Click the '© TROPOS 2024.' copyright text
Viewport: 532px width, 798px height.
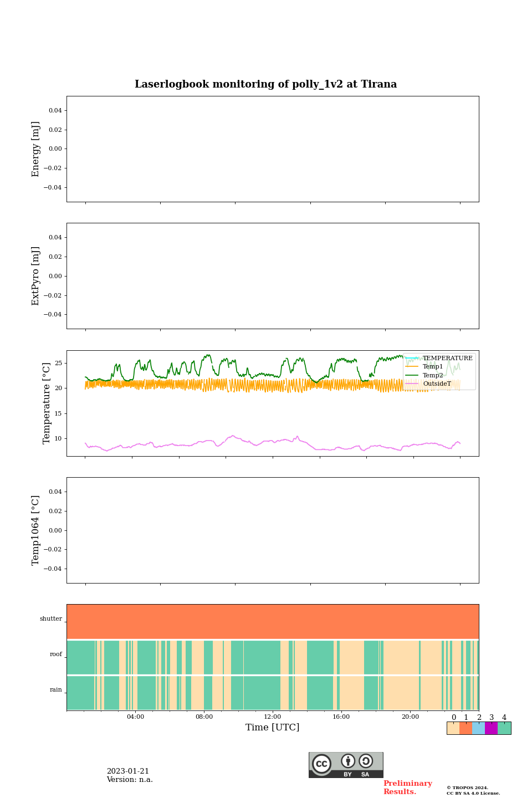click(467, 787)
